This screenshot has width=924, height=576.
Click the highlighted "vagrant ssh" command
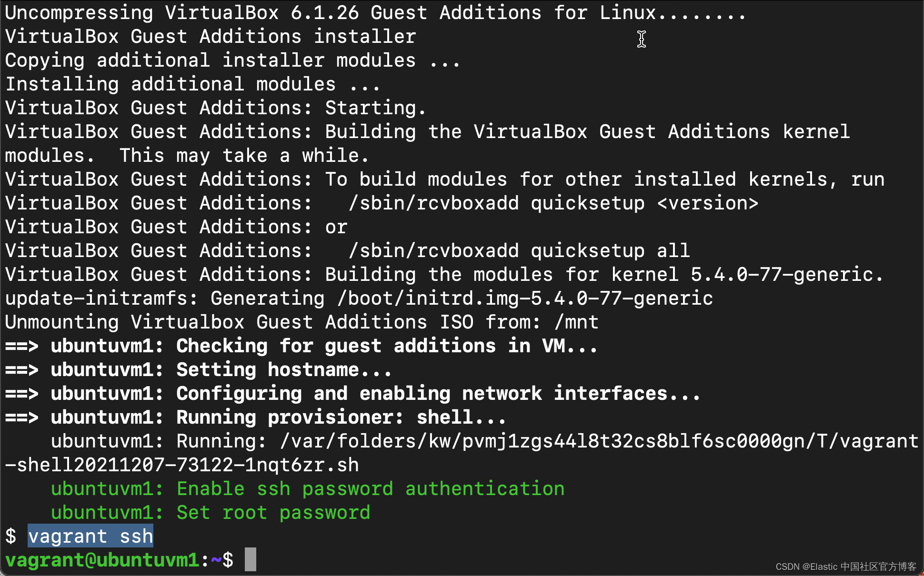pos(90,536)
